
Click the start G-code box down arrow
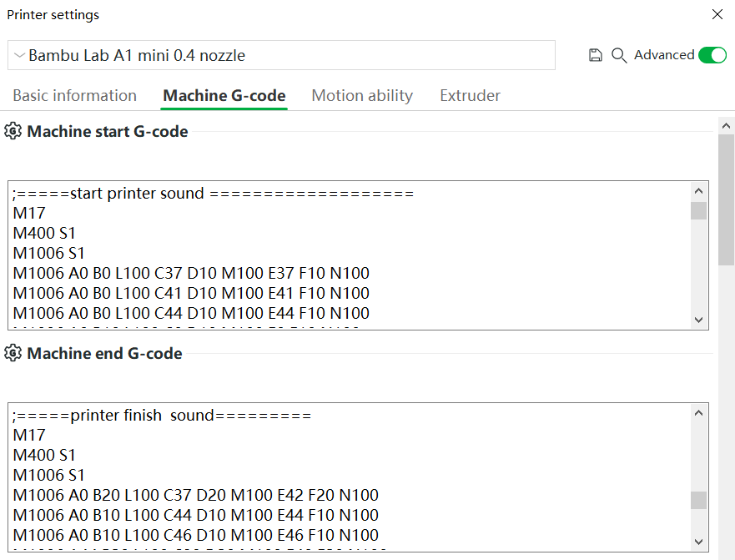pos(698,320)
